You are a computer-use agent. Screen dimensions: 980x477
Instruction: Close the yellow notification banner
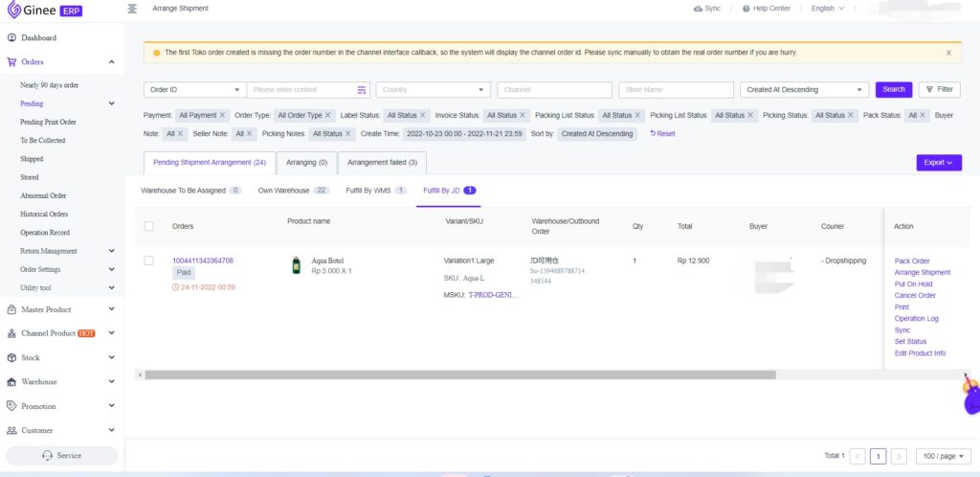[x=948, y=53]
